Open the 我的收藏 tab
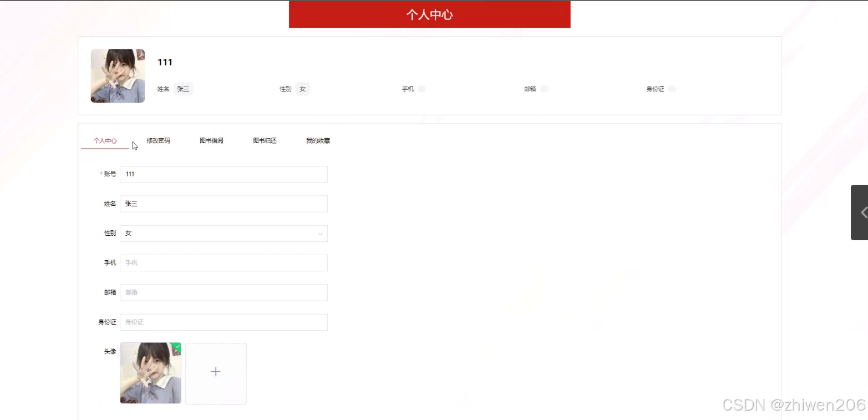 coord(317,140)
